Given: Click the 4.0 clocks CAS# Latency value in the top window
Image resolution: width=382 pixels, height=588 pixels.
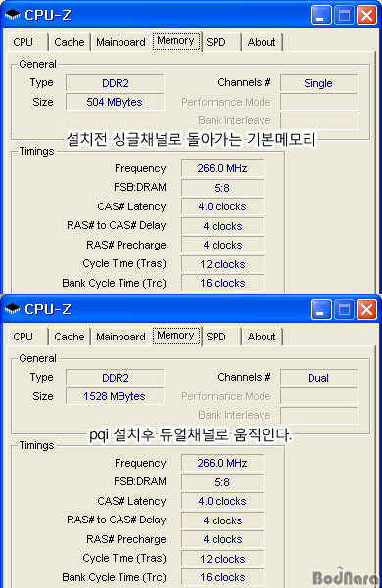Looking at the screenshot, I should pyautogui.click(x=223, y=206).
